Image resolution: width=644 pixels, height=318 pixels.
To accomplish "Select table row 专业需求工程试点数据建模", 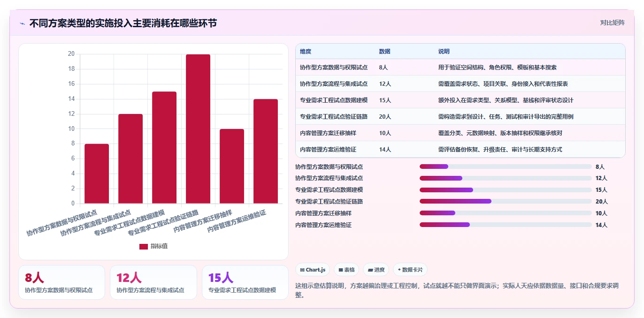I will point(460,100).
